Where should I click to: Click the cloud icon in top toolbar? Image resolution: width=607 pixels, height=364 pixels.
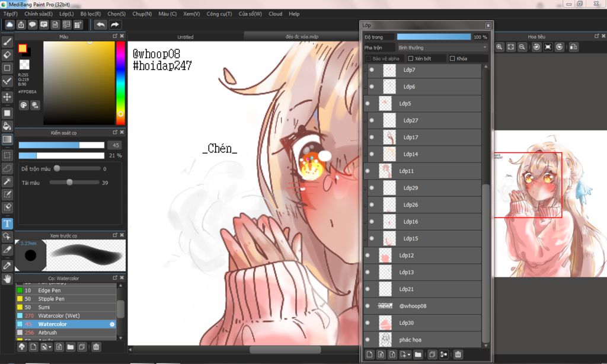pyautogui.click(x=9, y=25)
